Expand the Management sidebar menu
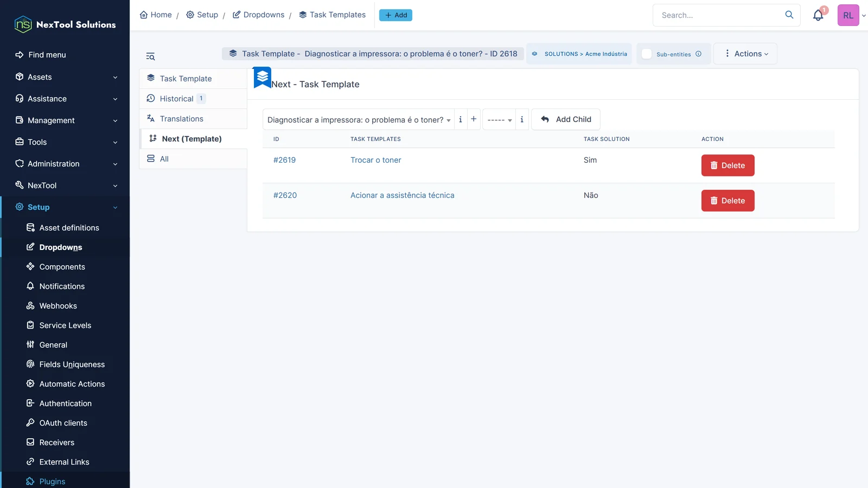868x488 pixels. [x=65, y=120]
